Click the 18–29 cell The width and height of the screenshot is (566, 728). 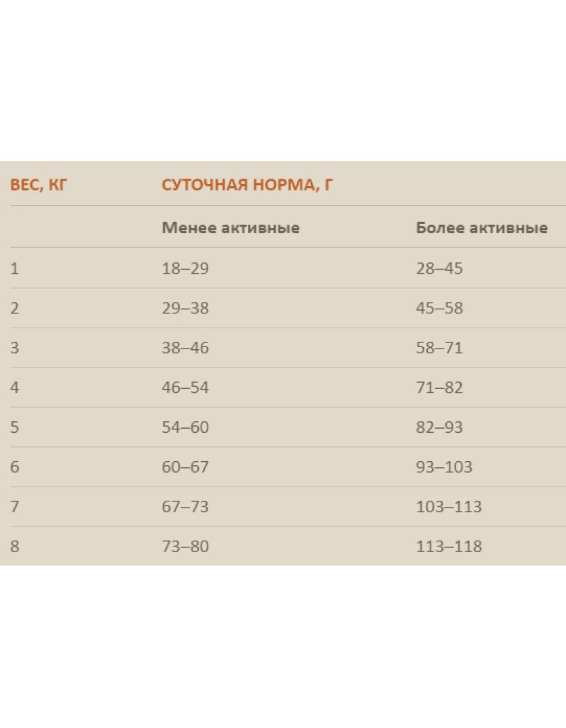click(185, 268)
